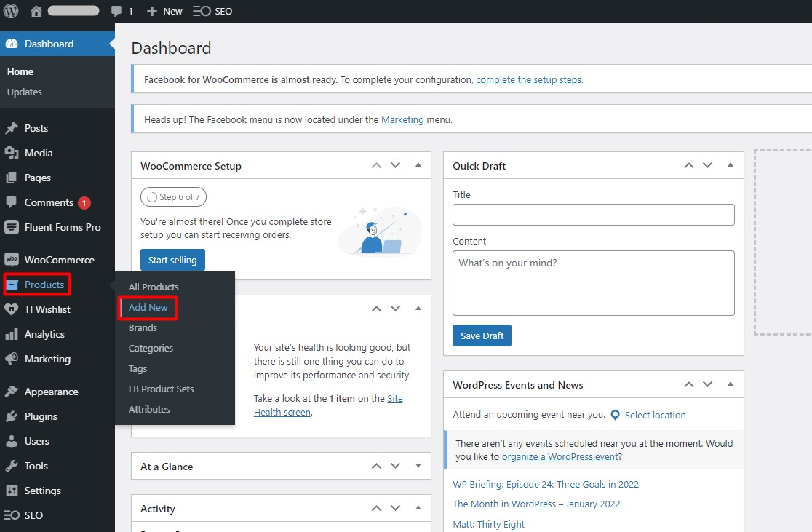Screen dimensions: 812x532
Task: Click the Pages icon in sidebar
Action: pos(12,178)
